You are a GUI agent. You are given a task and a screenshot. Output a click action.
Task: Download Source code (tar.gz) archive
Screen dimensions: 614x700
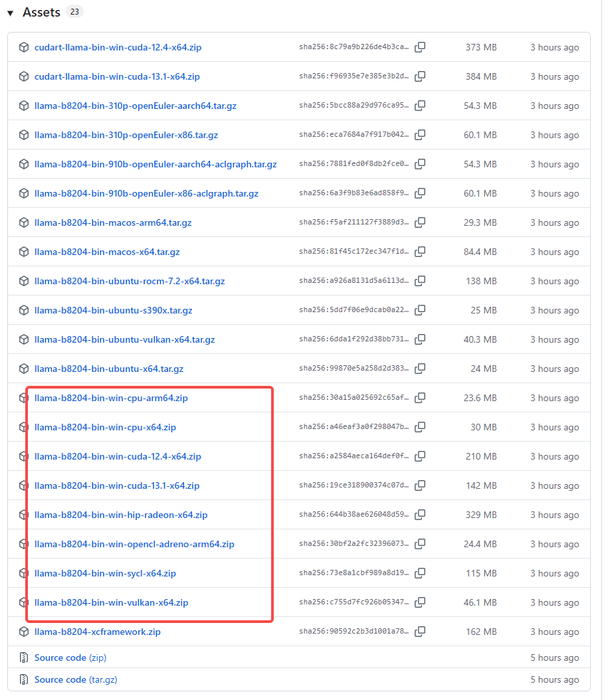click(76, 679)
